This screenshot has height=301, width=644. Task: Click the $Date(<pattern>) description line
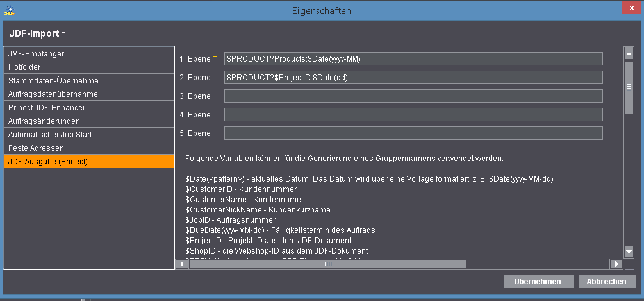tap(370, 179)
